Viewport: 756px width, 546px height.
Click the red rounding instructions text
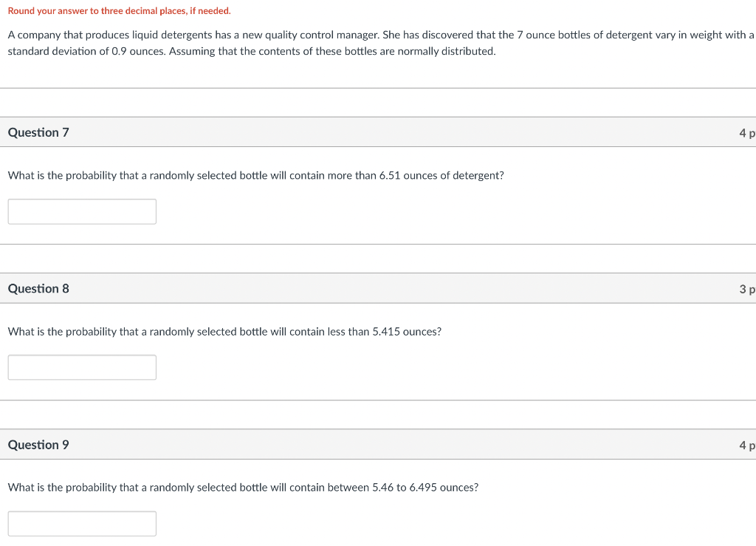point(118,11)
